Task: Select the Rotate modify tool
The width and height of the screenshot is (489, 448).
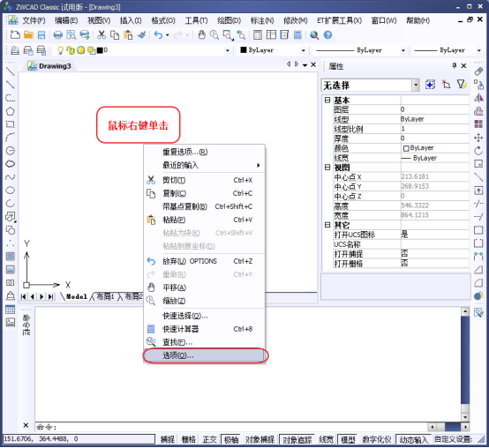Action: pyautogui.click(x=478, y=151)
